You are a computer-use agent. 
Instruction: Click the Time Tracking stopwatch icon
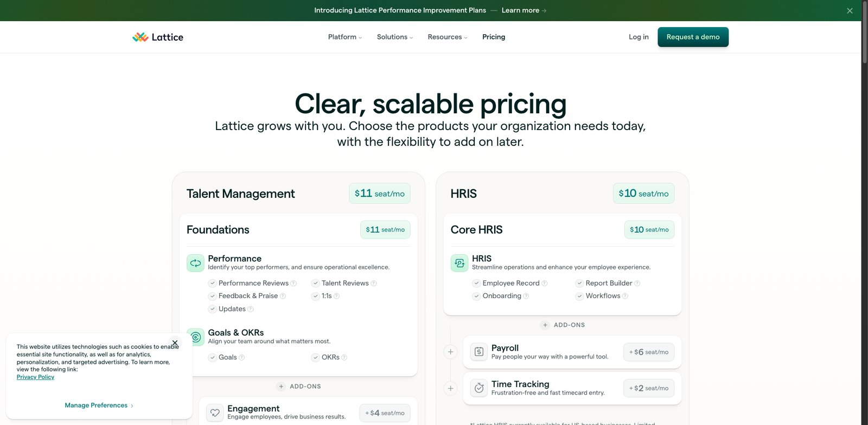479,388
